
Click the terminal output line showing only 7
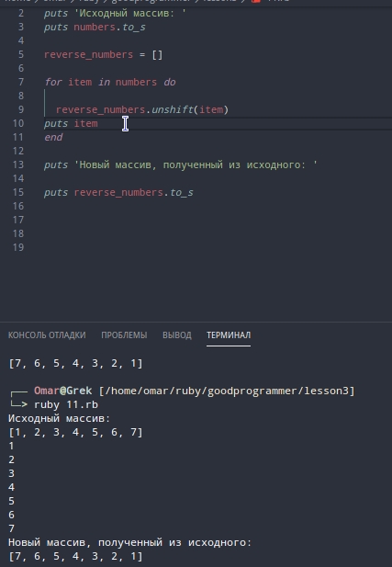(11, 528)
